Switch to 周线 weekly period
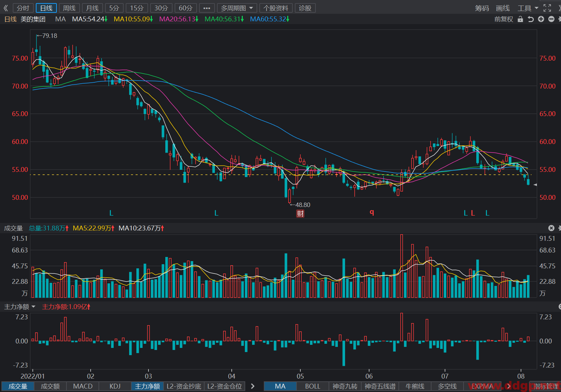 [x=69, y=8]
